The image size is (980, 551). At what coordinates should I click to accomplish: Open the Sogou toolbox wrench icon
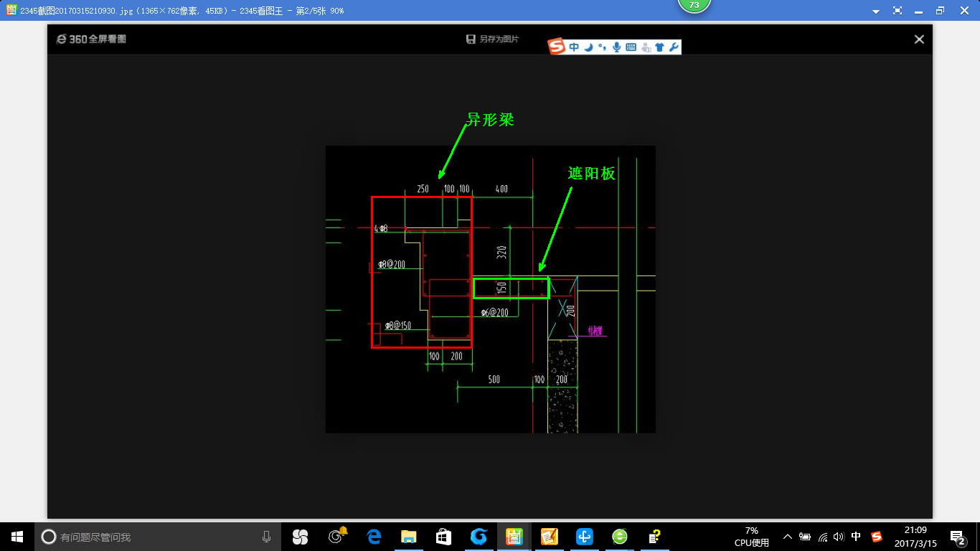[673, 47]
